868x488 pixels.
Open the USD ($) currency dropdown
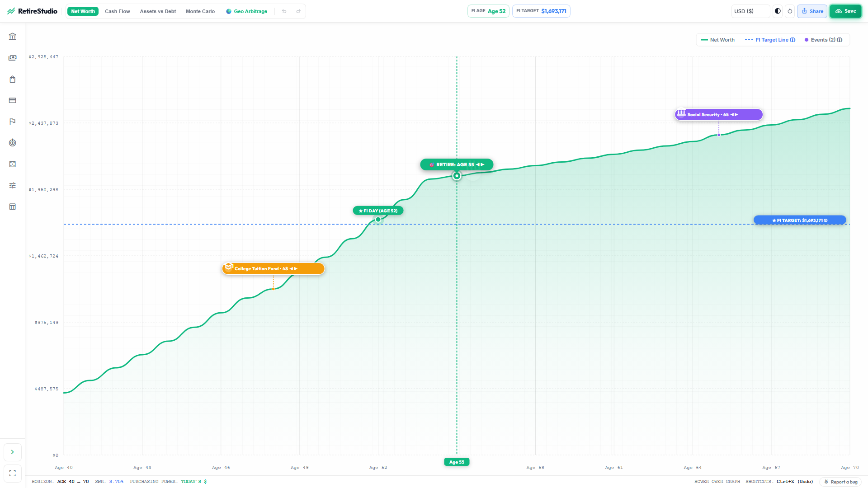click(x=750, y=11)
